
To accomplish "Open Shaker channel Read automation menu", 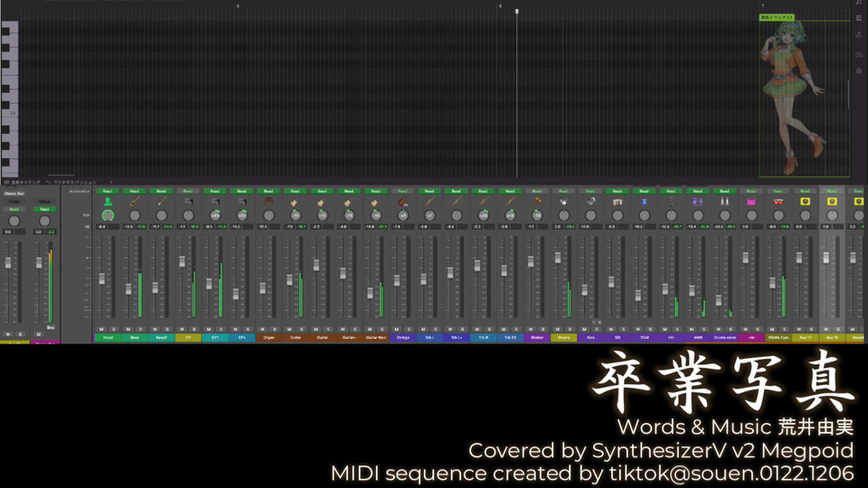I will (x=536, y=191).
